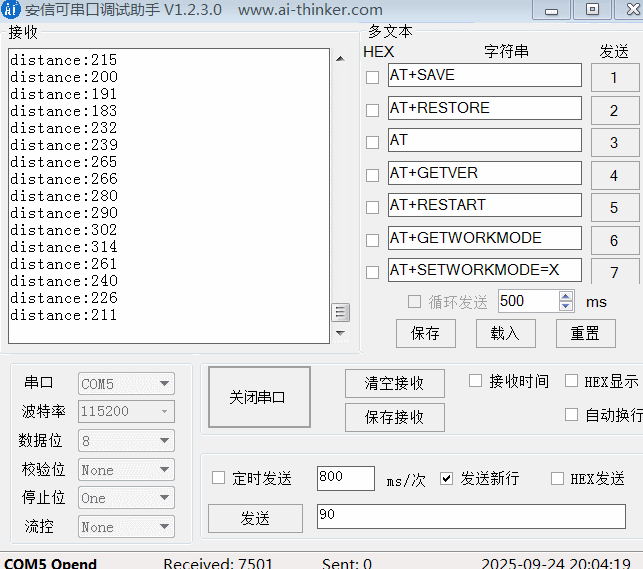Click the receive area scrollbar down arrow
Screen dimensions: 643x569
click(340, 333)
